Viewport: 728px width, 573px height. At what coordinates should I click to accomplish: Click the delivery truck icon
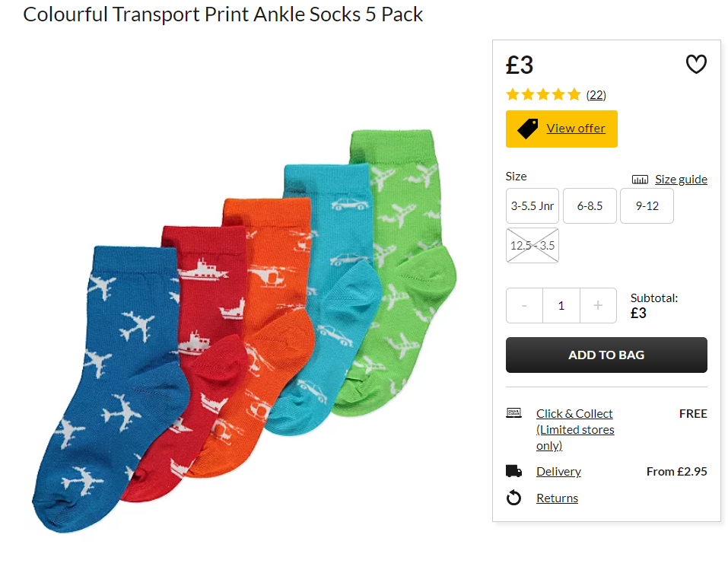click(513, 471)
